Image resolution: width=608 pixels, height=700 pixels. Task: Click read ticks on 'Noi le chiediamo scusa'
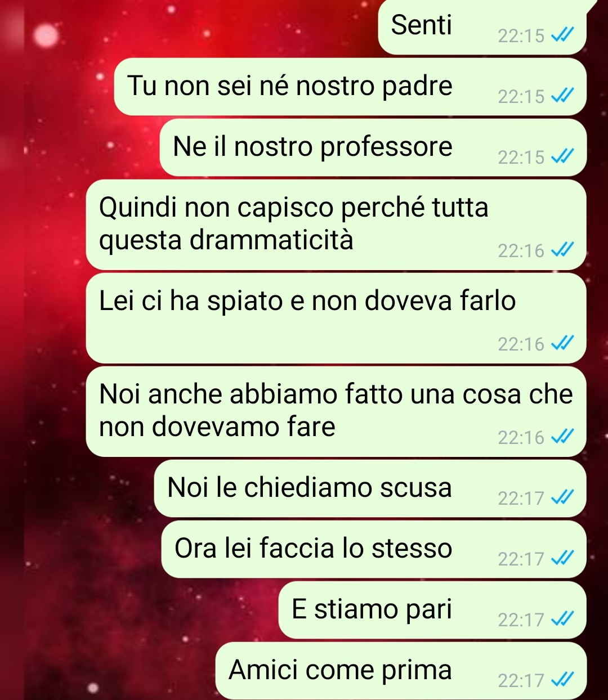pyautogui.click(x=562, y=497)
